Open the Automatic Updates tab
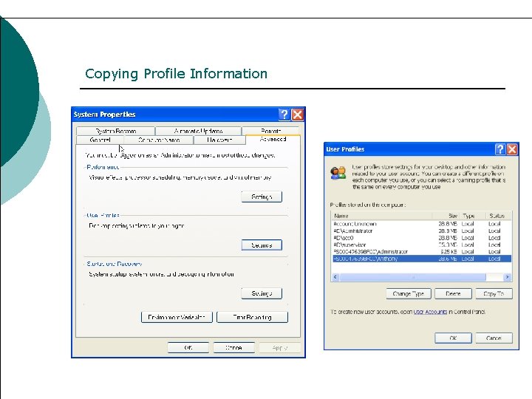The image size is (532, 399). [x=198, y=131]
